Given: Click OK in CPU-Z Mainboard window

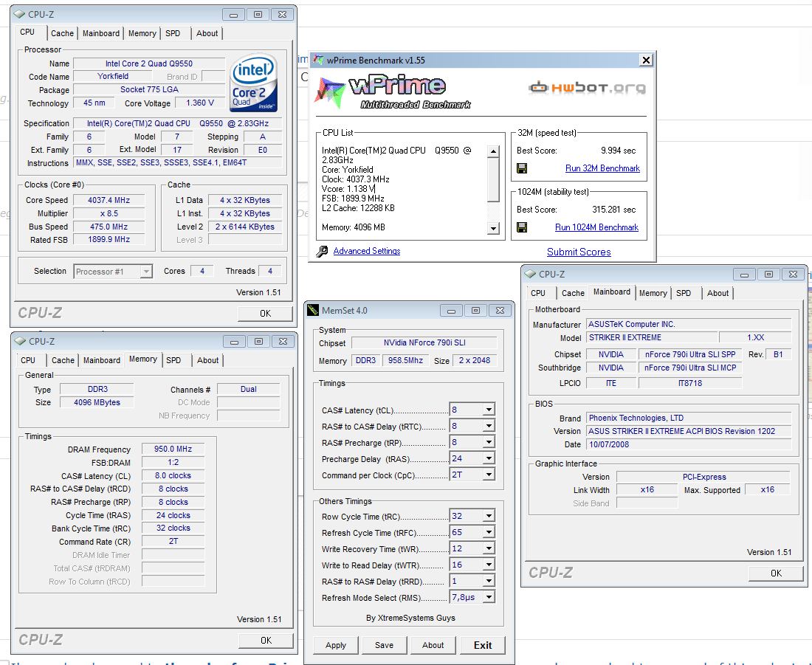Looking at the screenshot, I should (x=776, y=573).
